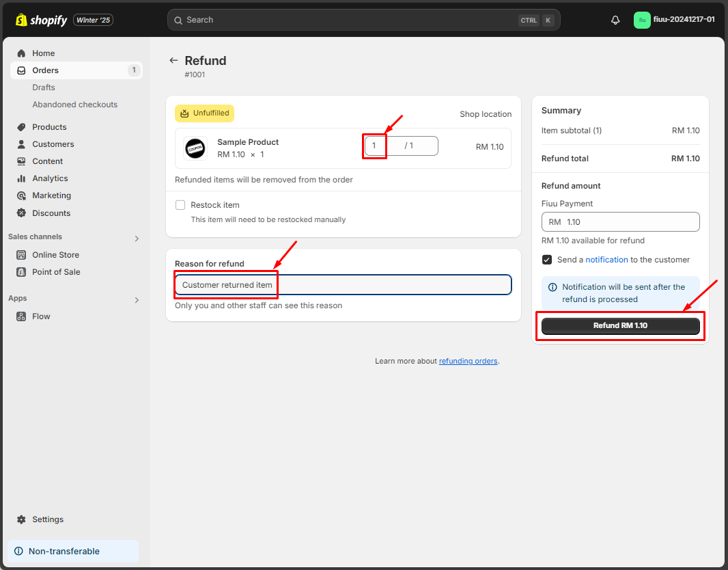The image size is (728, 570).
Task: Click the search magnifier icon
Action: [x=178, y=21]
